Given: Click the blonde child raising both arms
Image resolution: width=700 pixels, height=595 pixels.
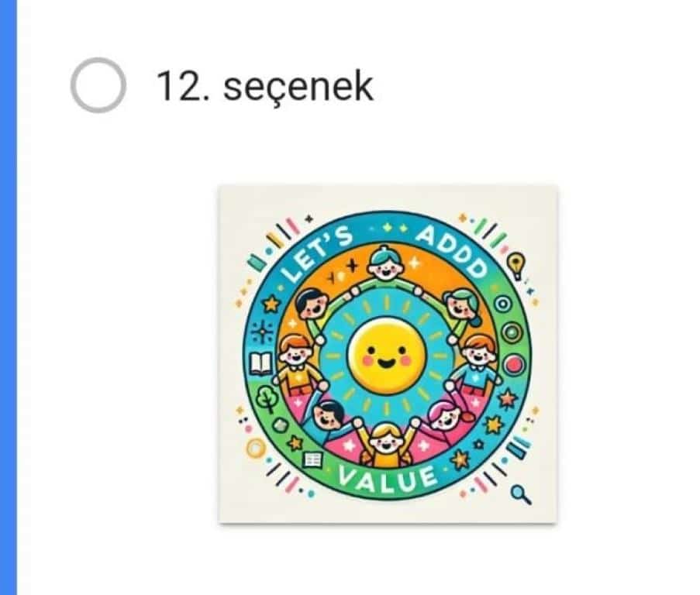Looking at the screenshot, I should click(x=386, y=442).
